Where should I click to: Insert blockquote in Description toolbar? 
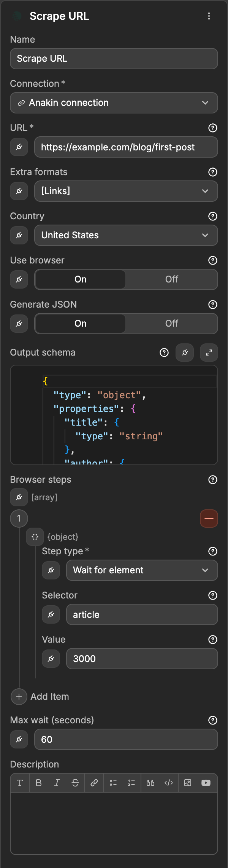pyautogui.click(x=150, y=783)
